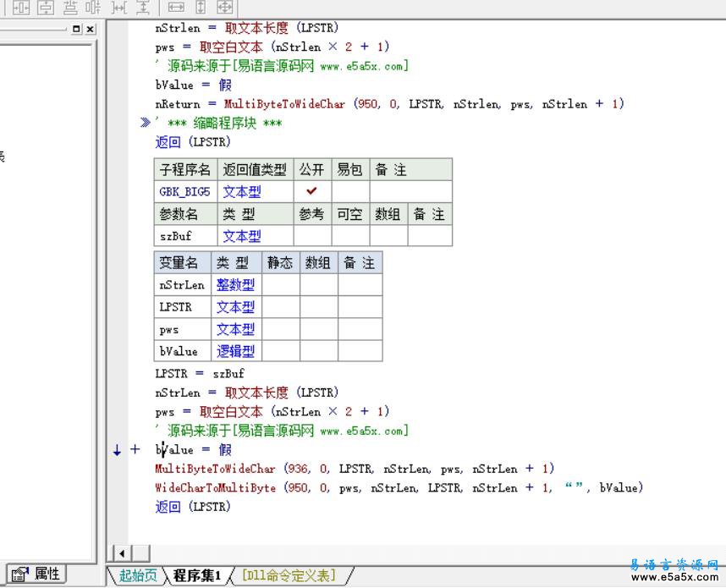The image size is (726, 588).
Task: Toggle 静态 cell for bValue variable
Action: coord(281,351)
